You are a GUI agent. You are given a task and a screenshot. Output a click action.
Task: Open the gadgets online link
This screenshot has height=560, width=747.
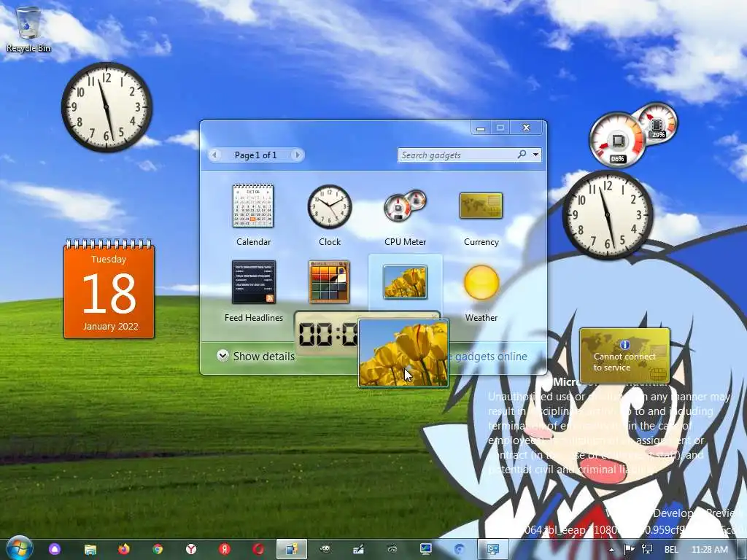(488, 356)
